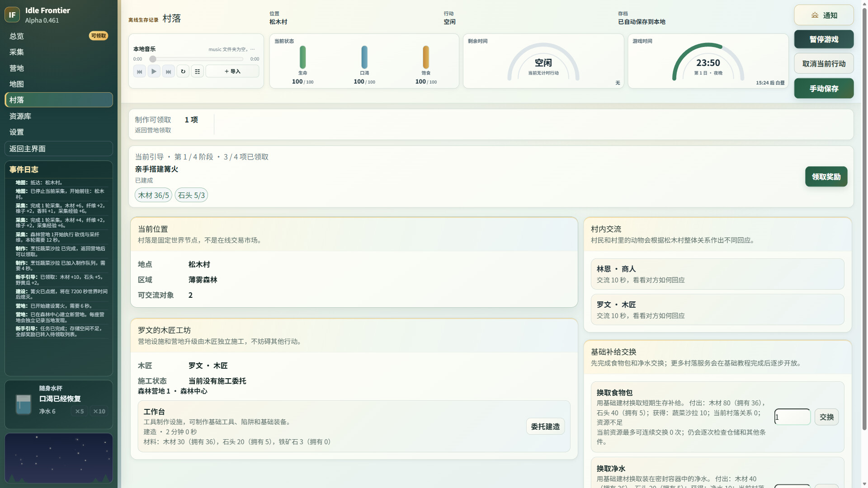The height and width of the screenshot is (488, 868).
Task: Click the 事件日志 header
Action: [x=24, y=169]
